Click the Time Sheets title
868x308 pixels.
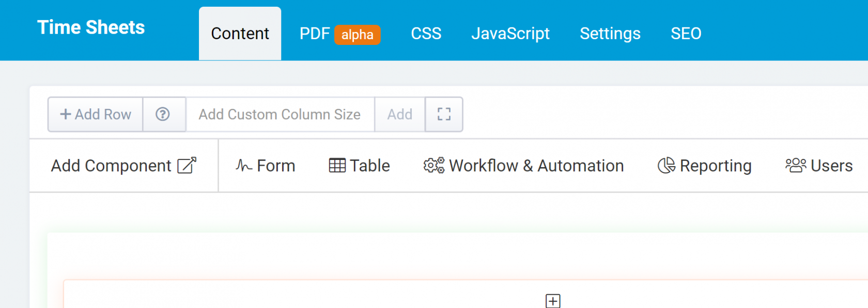click(91, 27)
